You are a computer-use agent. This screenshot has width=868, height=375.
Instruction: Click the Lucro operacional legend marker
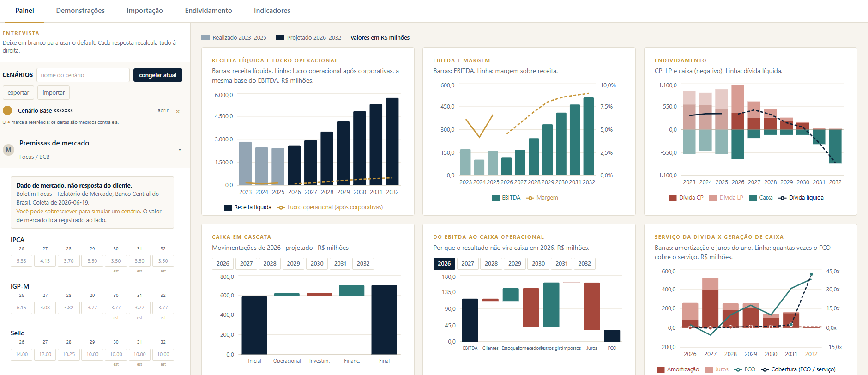coord(281,207)
